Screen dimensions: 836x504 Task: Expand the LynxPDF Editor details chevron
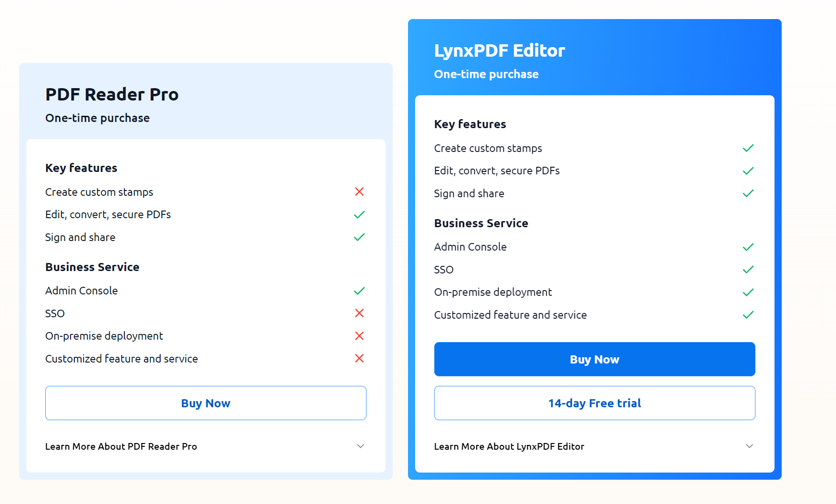[749, 446]
